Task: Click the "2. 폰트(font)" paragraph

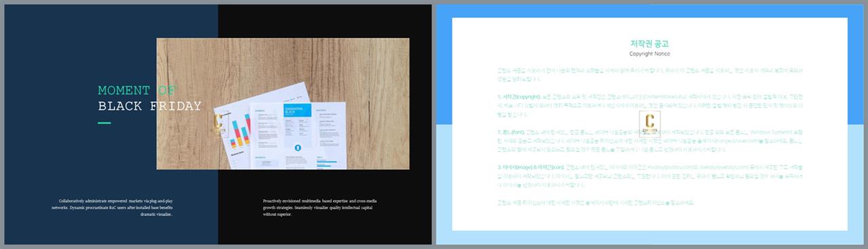Action: tap(650, 142)
